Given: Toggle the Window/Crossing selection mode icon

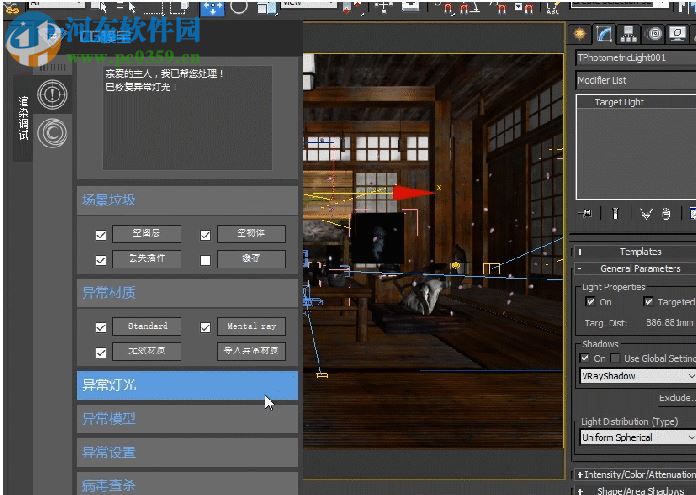Looking at the screenshot, I should click(180, 7).
